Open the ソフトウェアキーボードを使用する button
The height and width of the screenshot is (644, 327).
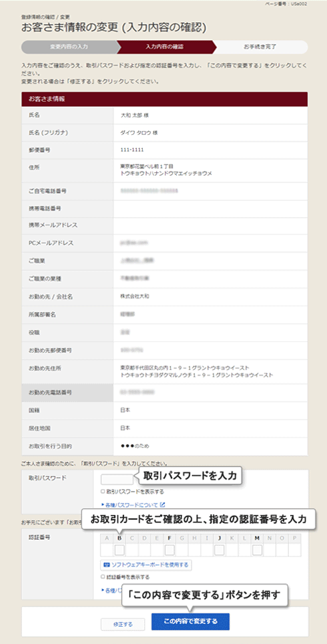pos(146,565)
